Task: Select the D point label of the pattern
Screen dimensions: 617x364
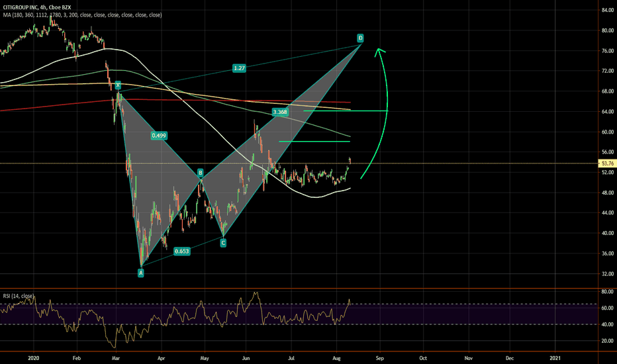Action: pyautogui.click(x=360, y=38)
